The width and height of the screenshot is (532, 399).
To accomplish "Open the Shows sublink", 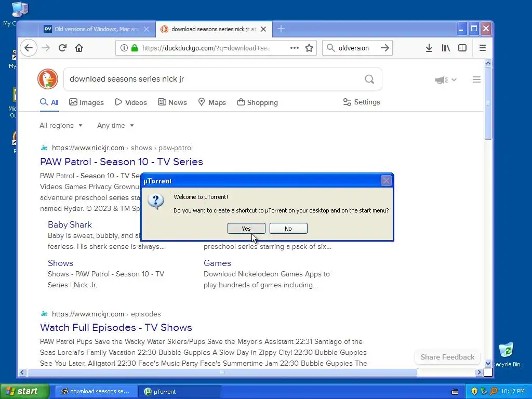I will [x=60, y=263].
